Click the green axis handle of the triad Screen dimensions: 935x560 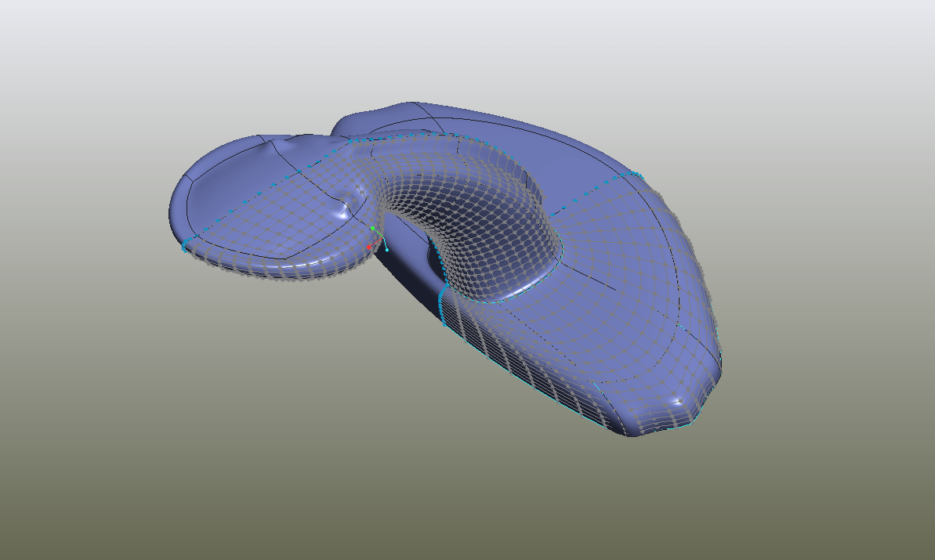pos(372,228)
